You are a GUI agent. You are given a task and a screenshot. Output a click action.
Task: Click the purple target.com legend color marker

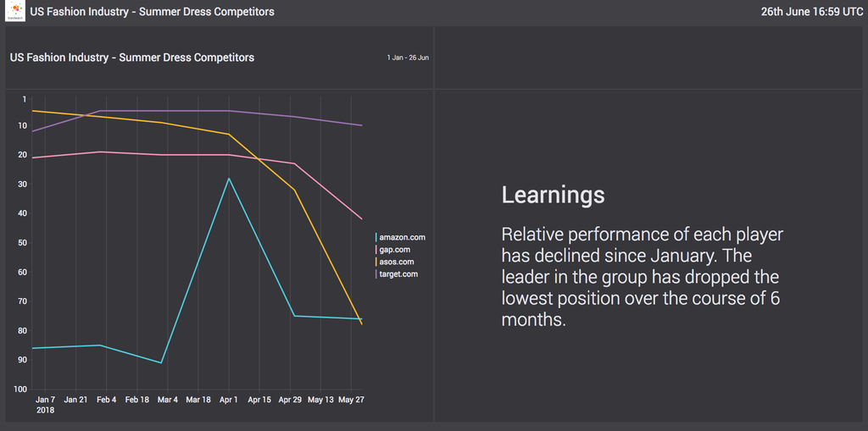point(376,274)
